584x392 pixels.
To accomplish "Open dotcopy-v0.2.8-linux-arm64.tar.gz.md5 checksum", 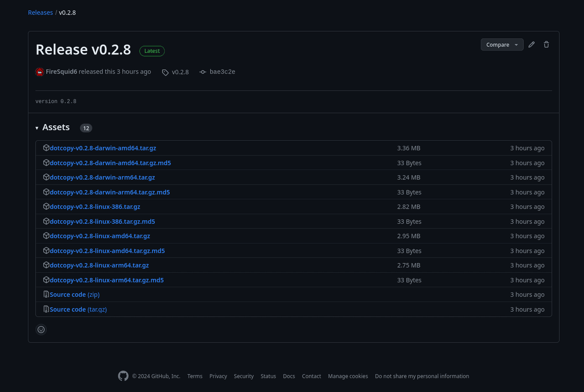I will (107, 280).
